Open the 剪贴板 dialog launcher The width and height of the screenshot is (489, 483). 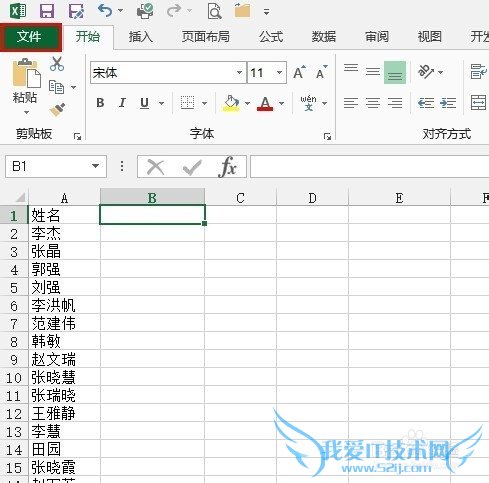coord(77,136)
